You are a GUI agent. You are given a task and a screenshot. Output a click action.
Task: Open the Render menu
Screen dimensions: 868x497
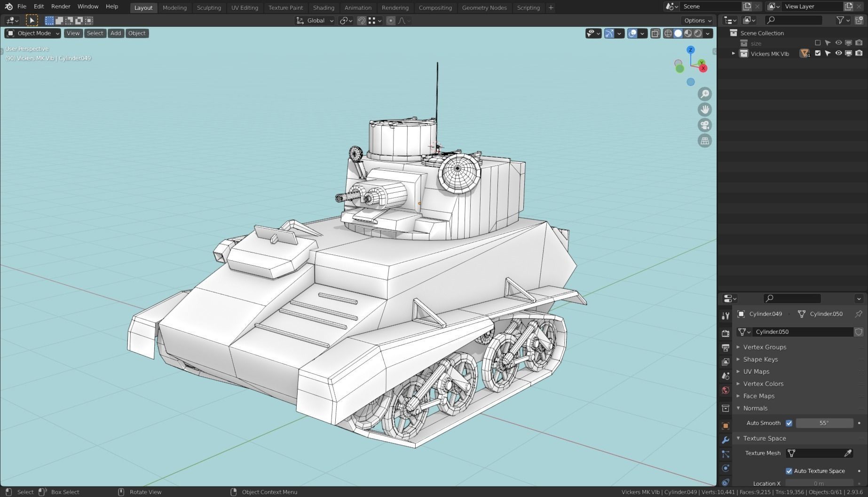point(61,7)
